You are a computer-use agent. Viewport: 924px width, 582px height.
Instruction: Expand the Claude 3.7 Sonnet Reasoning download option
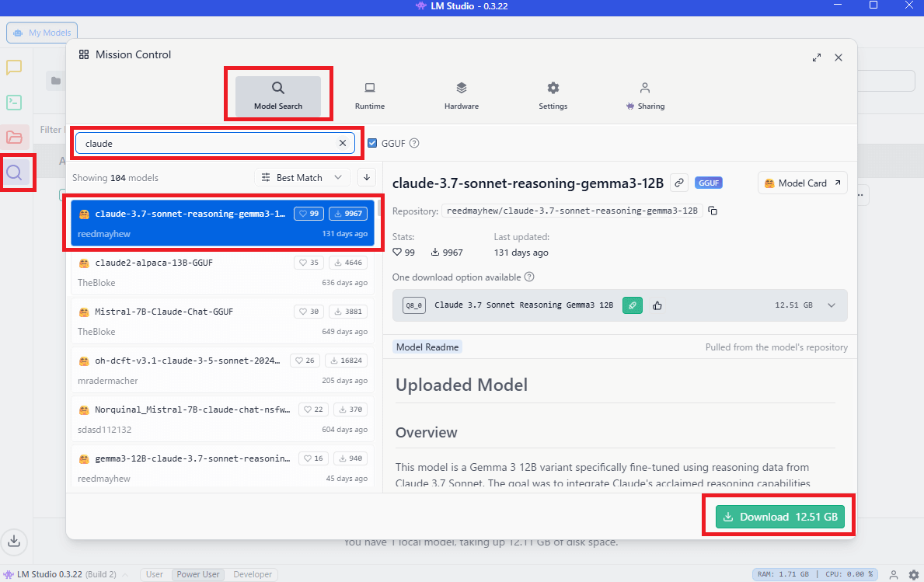[832, 305]
